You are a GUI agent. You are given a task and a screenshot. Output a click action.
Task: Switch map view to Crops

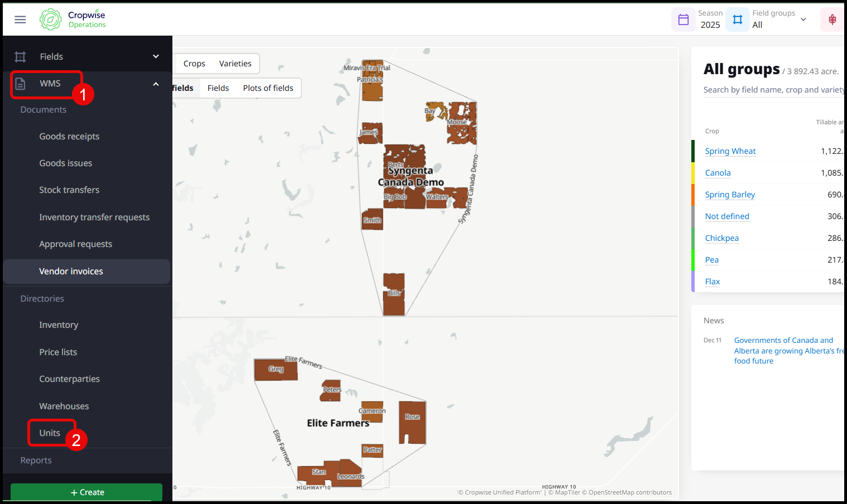click(194, 64)
